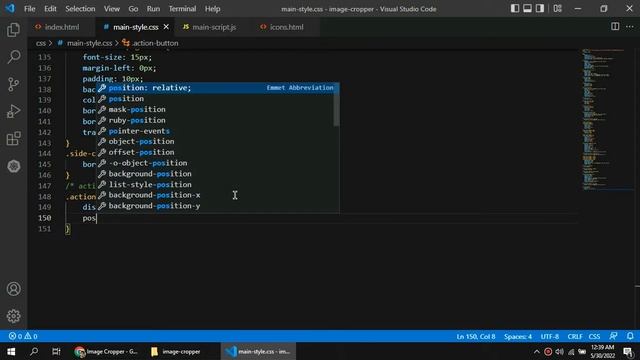Viewport: 640px width, 360px height.
Task: Close the main-style.css tab
Action: 166,27
